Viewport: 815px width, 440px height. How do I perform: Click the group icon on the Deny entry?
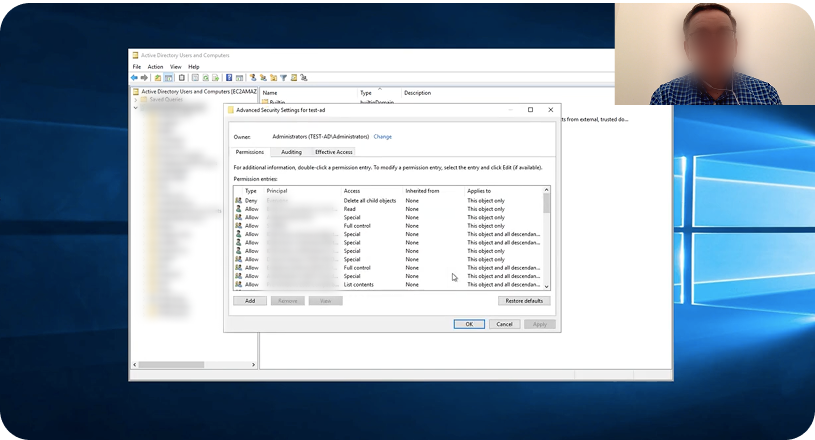click(239, 200)
